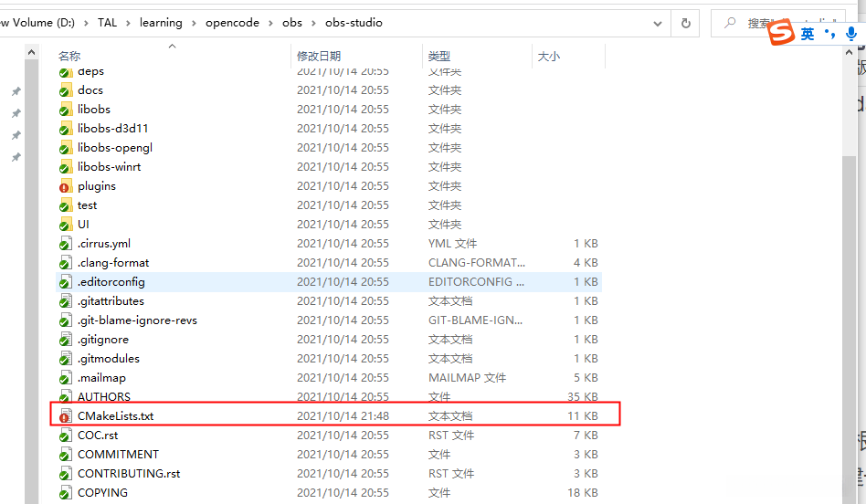
Task: Click the plugins folder icon with red badge
Action: (x=66, y=186)
